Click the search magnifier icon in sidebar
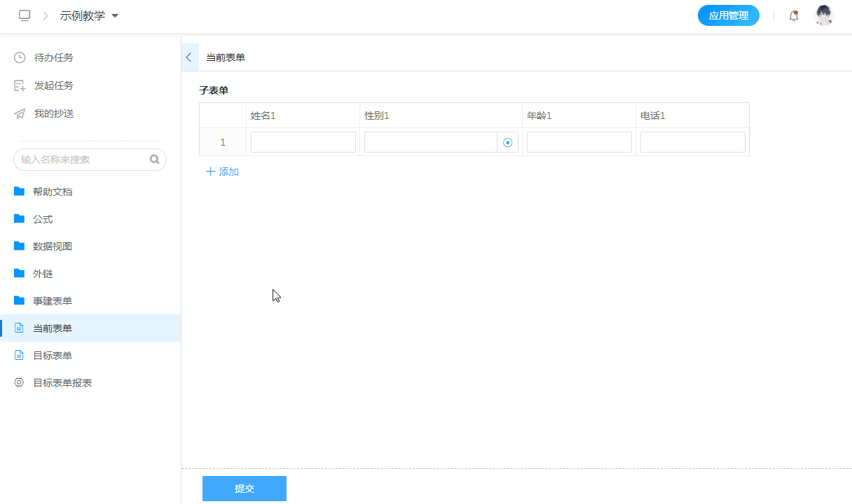The height and width of the screenshot is (504, 852). pos(154,160)
